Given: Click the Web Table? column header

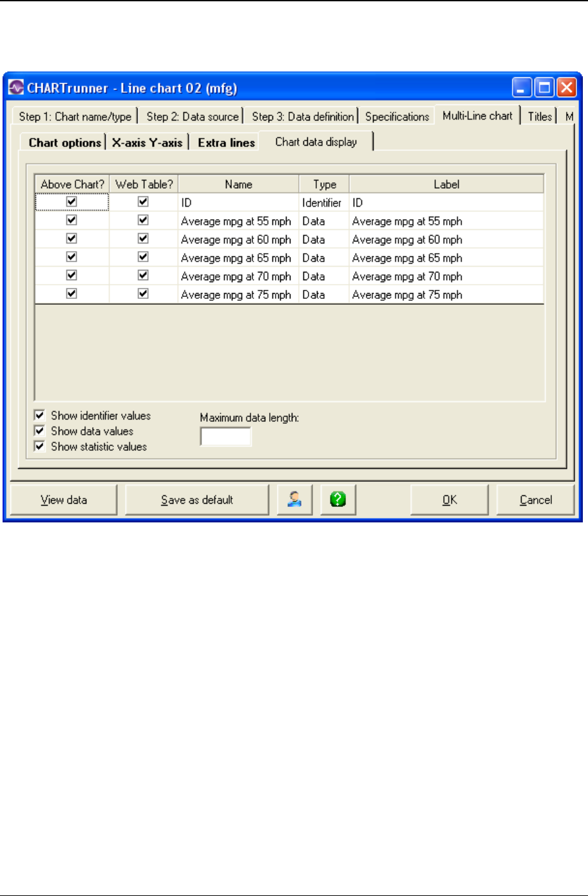Looking at the screenshot, I should click(144, 184).
